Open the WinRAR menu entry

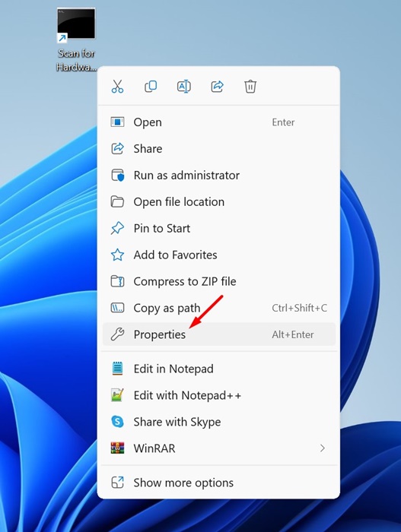(219, 448)
